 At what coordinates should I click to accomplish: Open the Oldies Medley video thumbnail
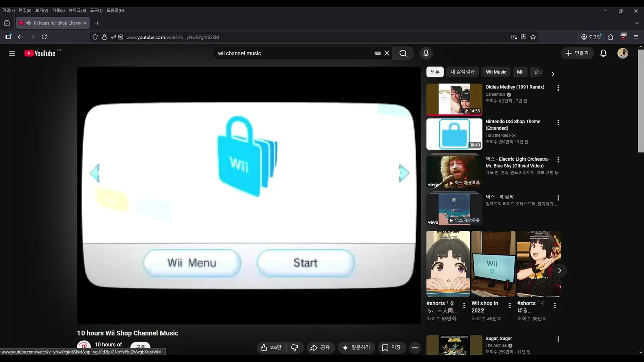point(454,100)
